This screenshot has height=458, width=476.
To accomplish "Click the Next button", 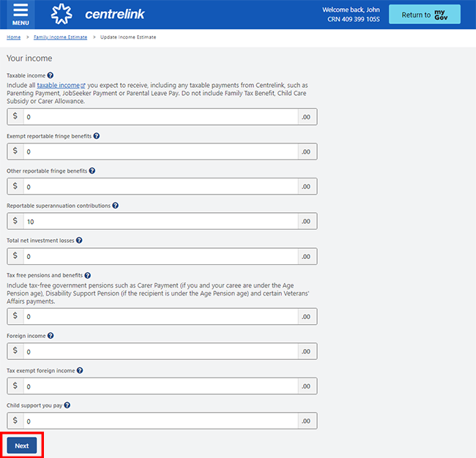I will tap(22, 446).
